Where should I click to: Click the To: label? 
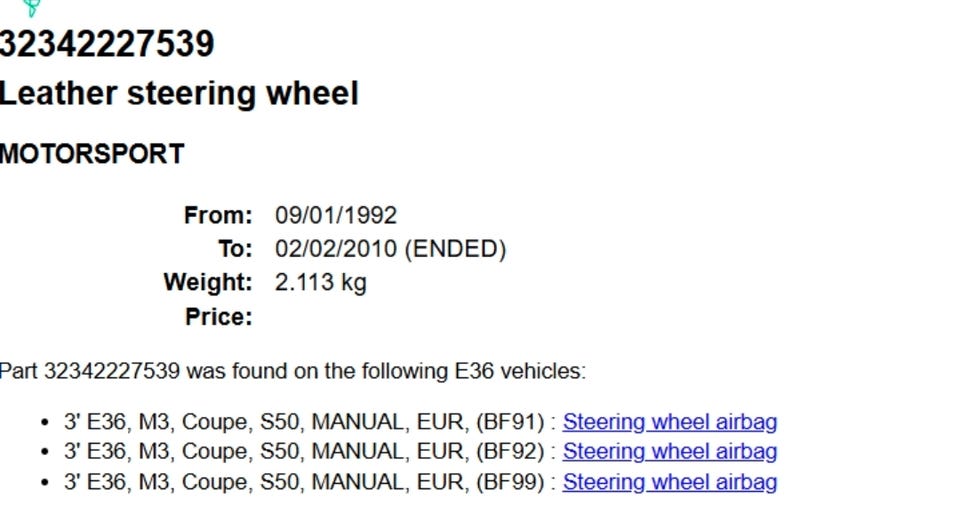coord(235,248)
